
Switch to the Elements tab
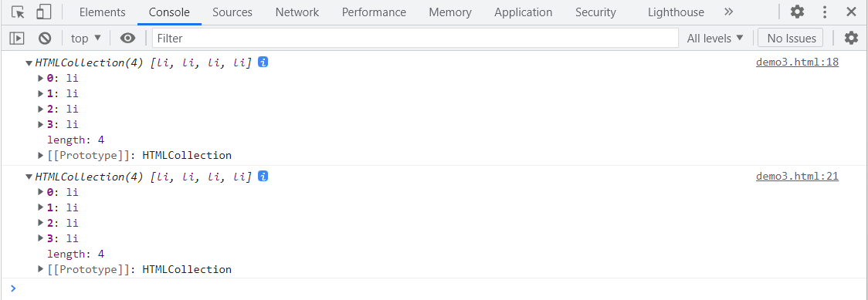click(x=103, y=12)
